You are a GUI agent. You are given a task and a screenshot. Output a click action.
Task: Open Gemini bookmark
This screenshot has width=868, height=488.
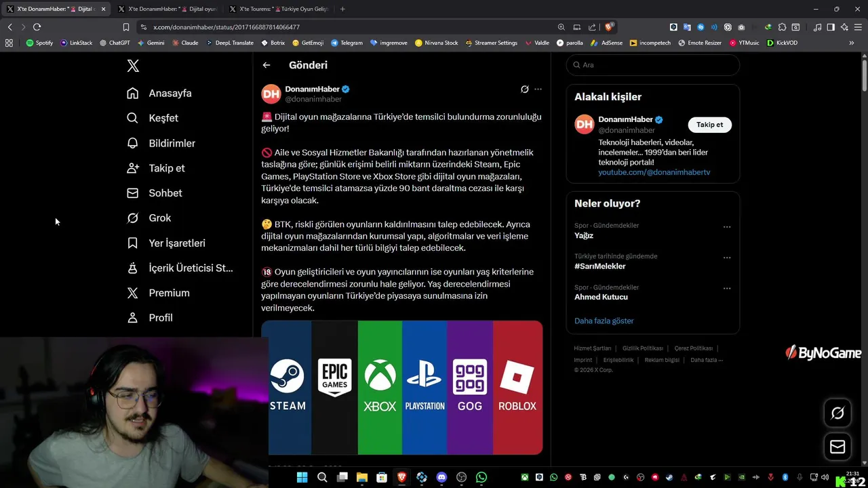click(x=151, y=43)
